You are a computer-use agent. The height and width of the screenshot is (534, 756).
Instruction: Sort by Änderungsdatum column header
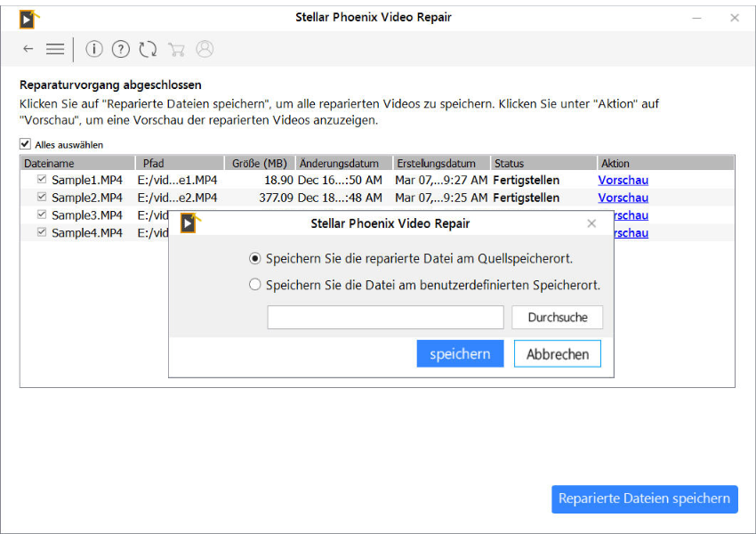tap(344, 163)
